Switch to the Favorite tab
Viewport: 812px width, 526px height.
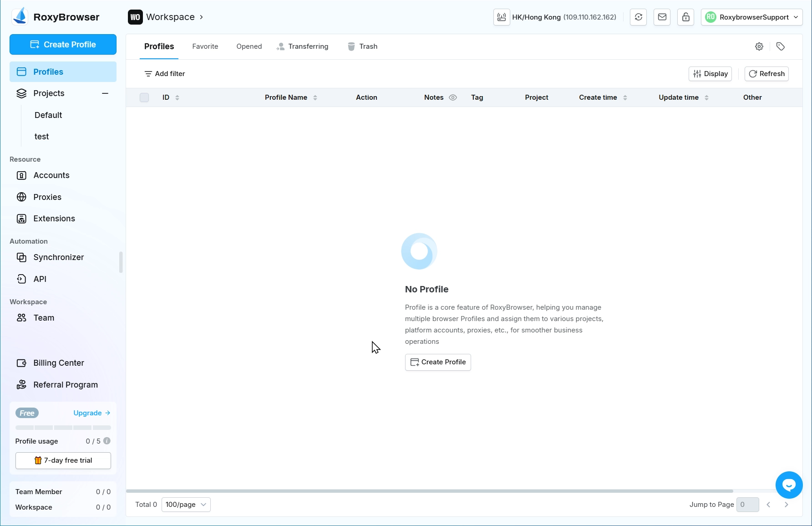click(205, 46)
